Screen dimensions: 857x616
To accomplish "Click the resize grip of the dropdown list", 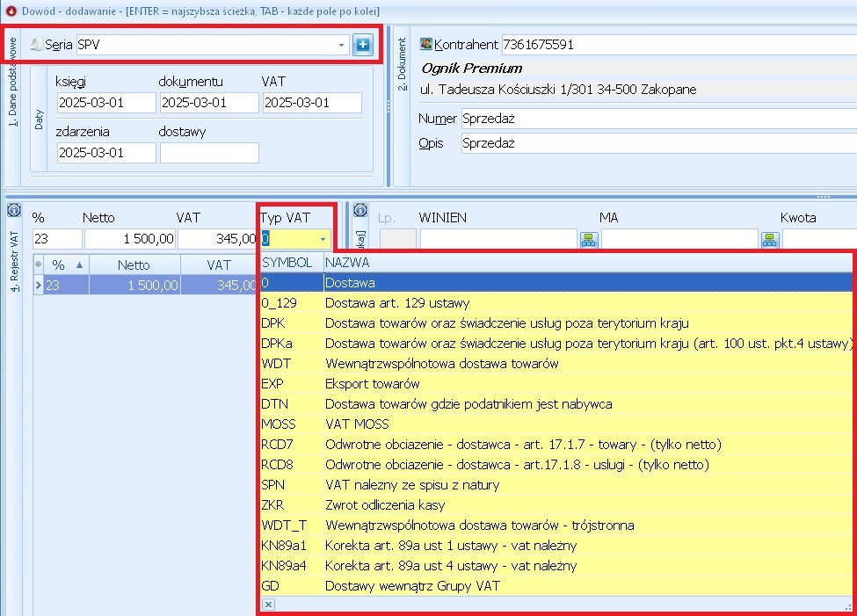I will tap(848, 606).
